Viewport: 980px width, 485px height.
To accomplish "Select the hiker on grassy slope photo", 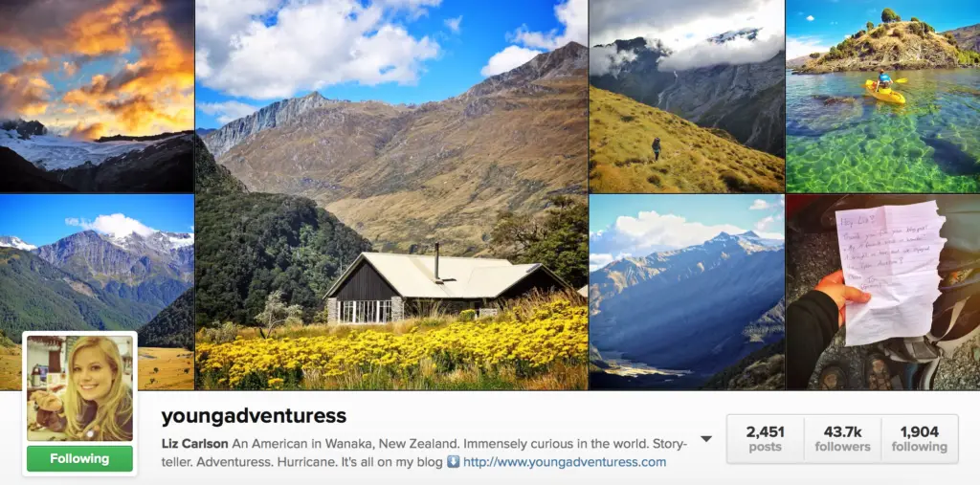I will tap(687, 96).
